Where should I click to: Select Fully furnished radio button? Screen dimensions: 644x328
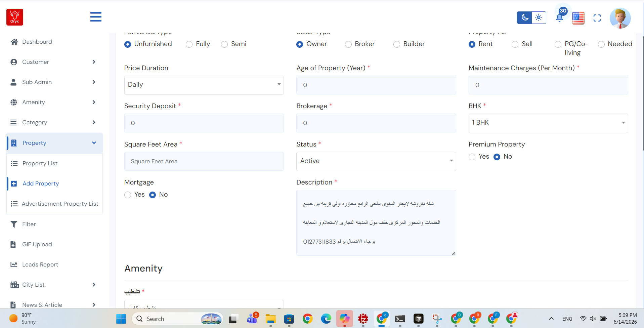pos(189,44)
